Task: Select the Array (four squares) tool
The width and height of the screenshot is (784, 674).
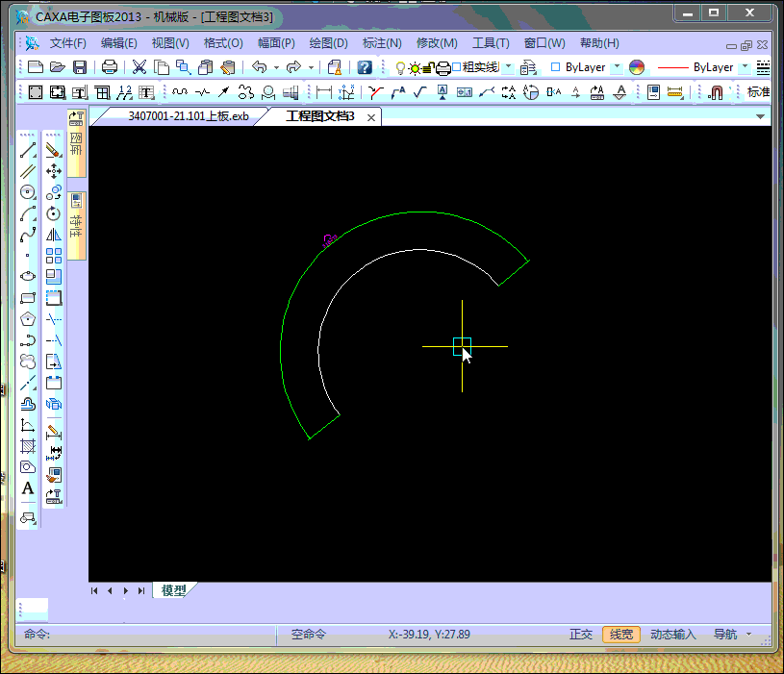Action: click(54, 256)
